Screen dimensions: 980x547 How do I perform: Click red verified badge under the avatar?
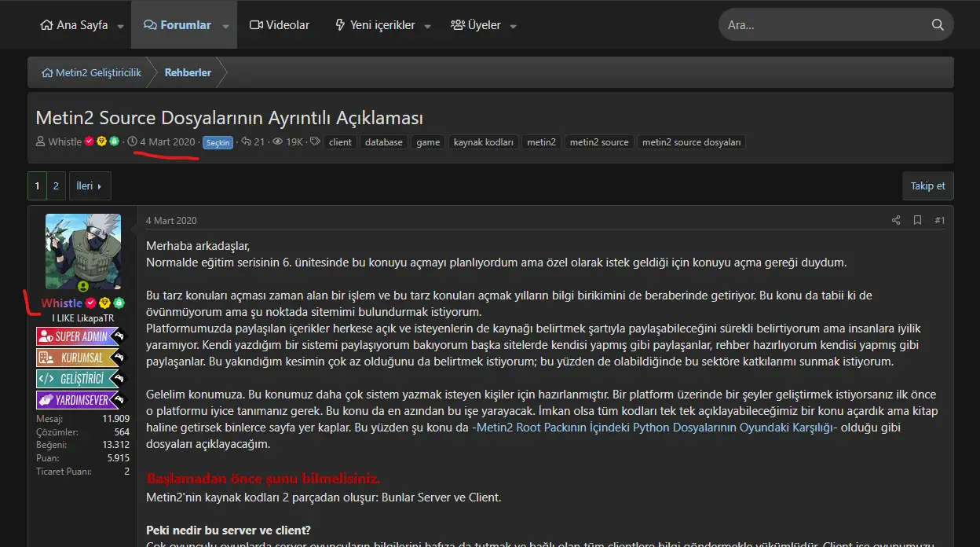90,303
